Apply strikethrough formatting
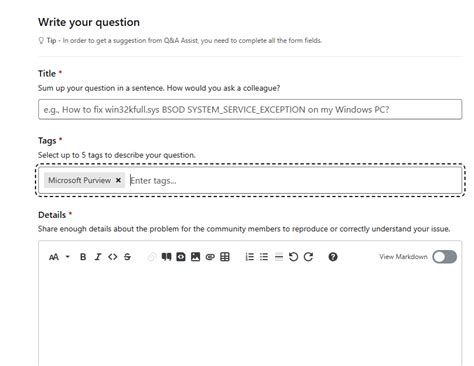Viewport: 474px width, 366px height. (x=127, y=257)
